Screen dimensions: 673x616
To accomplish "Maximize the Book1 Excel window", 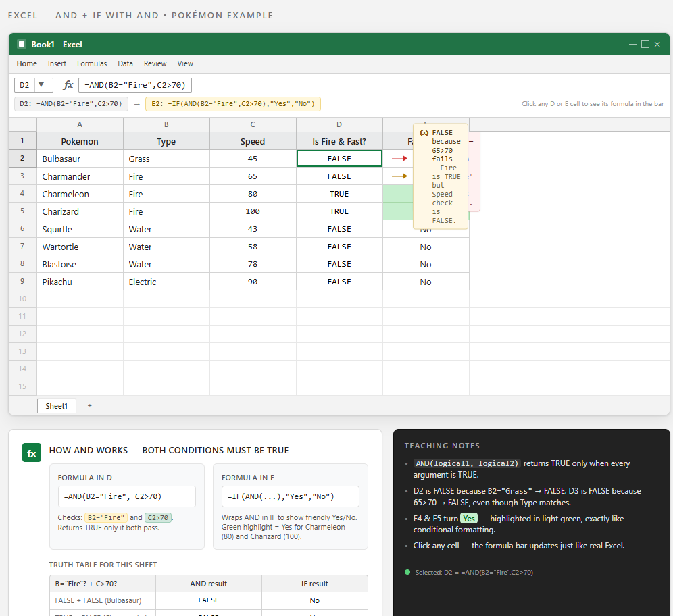I will [645, 44].
